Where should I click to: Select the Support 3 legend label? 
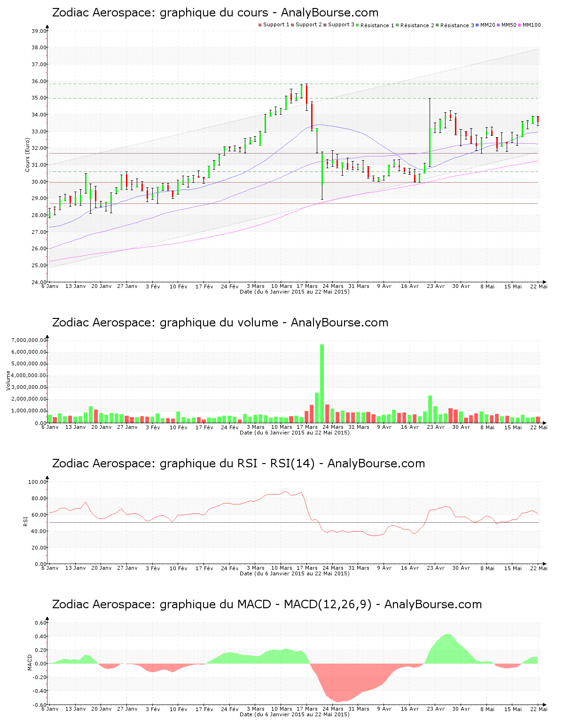point(341,25)
